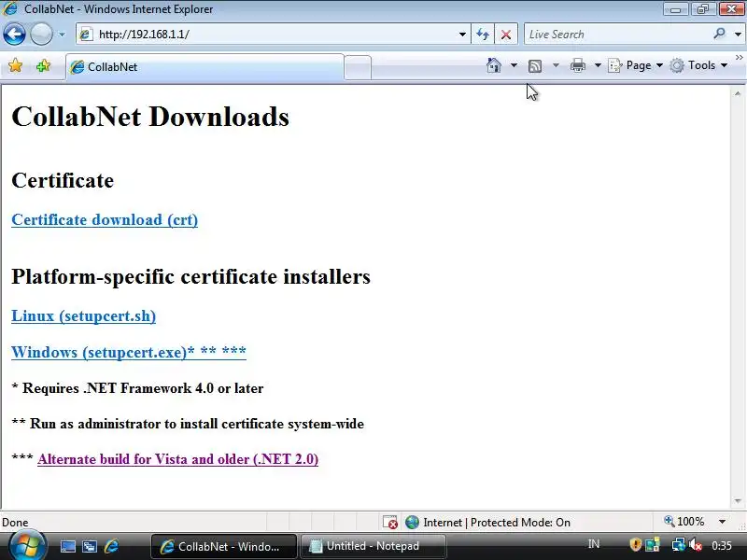Click Switch Between Windows quick launch icon
The height and width of the screenshot is (560, 747).
coord(90,546)
